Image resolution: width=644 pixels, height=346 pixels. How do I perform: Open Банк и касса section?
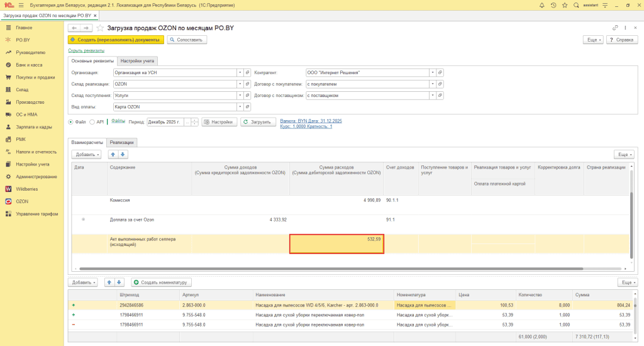(x=29, y=65)
